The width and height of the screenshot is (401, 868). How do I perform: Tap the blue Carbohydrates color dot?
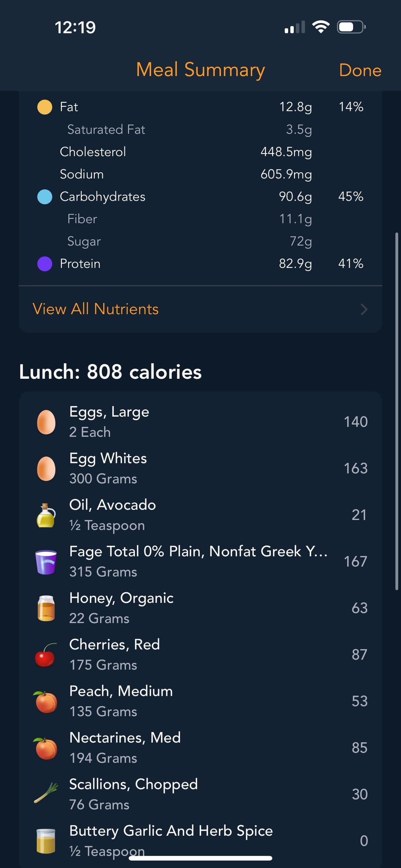45,197
